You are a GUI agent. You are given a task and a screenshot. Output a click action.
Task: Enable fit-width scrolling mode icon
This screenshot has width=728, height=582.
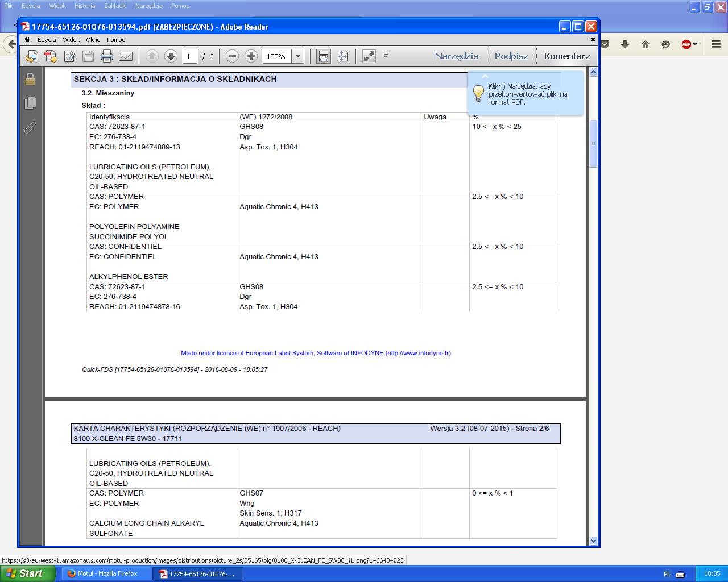tap(323, 56)
